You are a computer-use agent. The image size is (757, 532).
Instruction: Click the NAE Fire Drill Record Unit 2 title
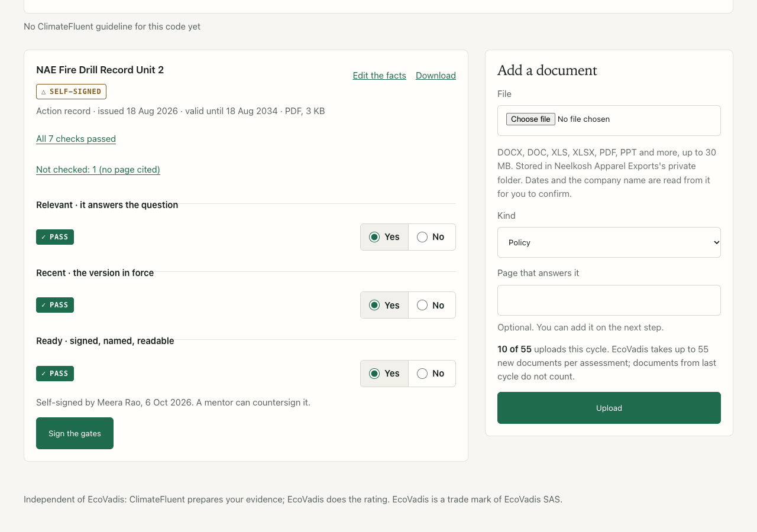click(x=100, y=70)
